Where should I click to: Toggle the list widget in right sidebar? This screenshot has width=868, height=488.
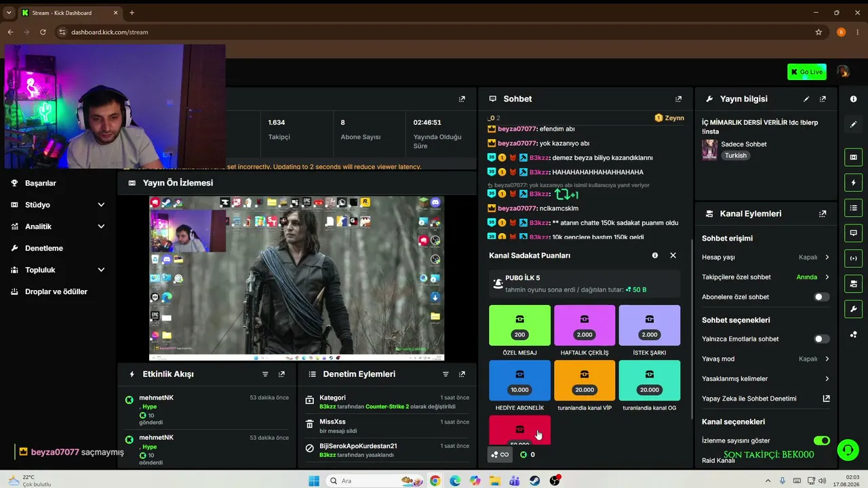[853, 208]
